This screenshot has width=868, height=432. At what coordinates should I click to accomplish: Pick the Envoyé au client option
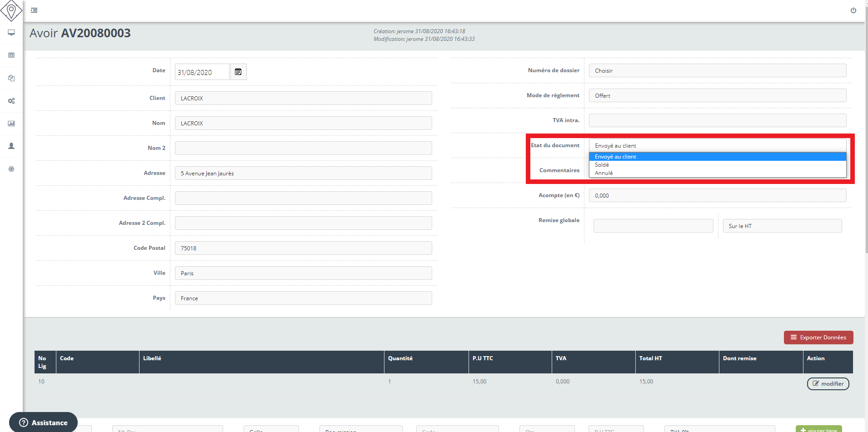[615, 157]
